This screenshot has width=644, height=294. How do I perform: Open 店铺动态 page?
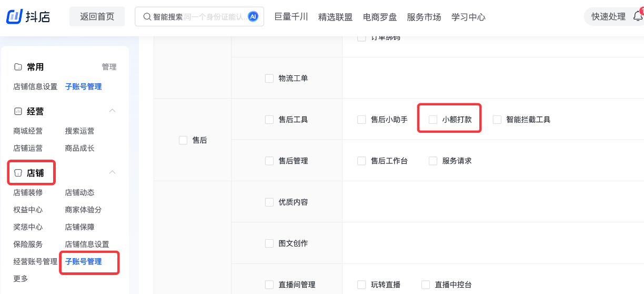point(79,193)
